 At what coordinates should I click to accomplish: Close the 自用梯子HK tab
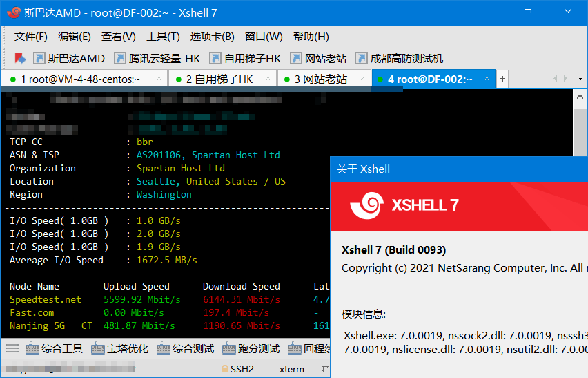coord(268,79)
